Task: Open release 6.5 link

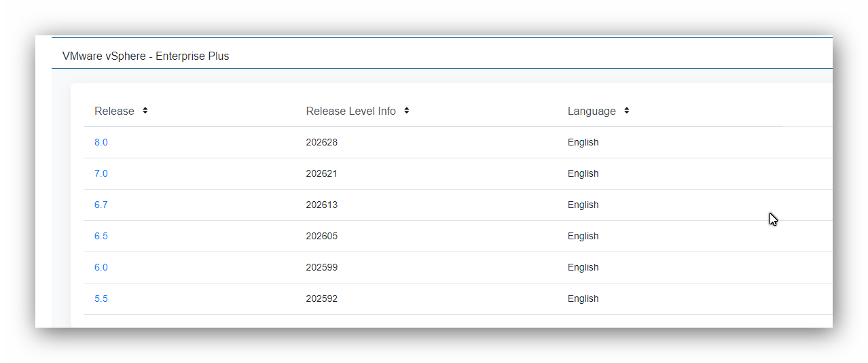Action: [x=101, y=236]
